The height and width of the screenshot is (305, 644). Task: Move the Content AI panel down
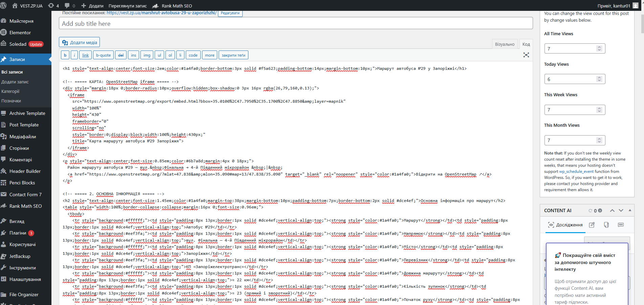click(621, 210)
